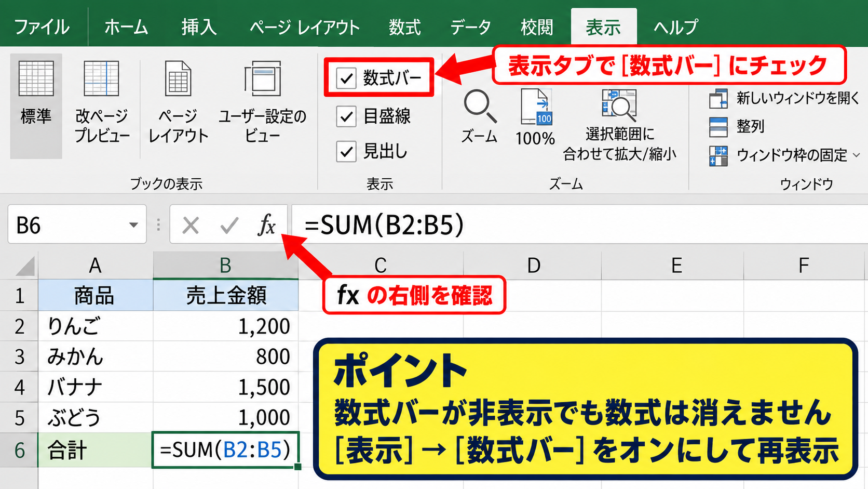Click cell ぶどう

(96, 418)
